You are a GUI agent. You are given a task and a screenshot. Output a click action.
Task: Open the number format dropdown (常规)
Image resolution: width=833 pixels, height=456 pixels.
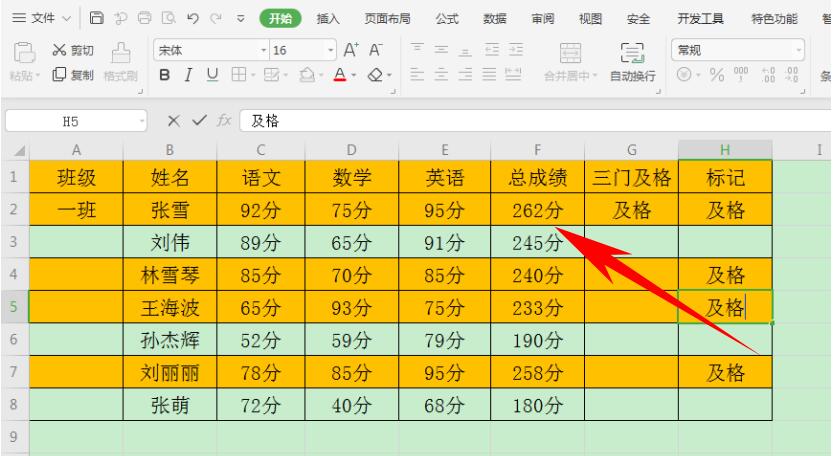798,50
